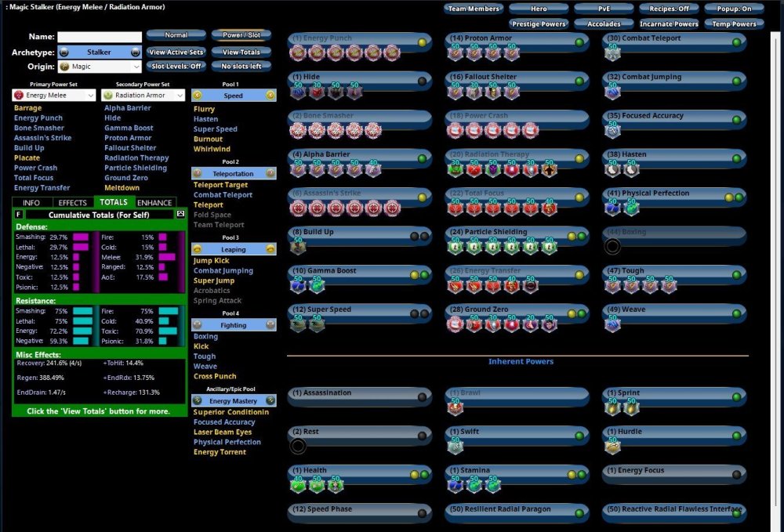Click the View Active Sets button
Viewport: 784px width, 532px height.
[x=176, y=52]
